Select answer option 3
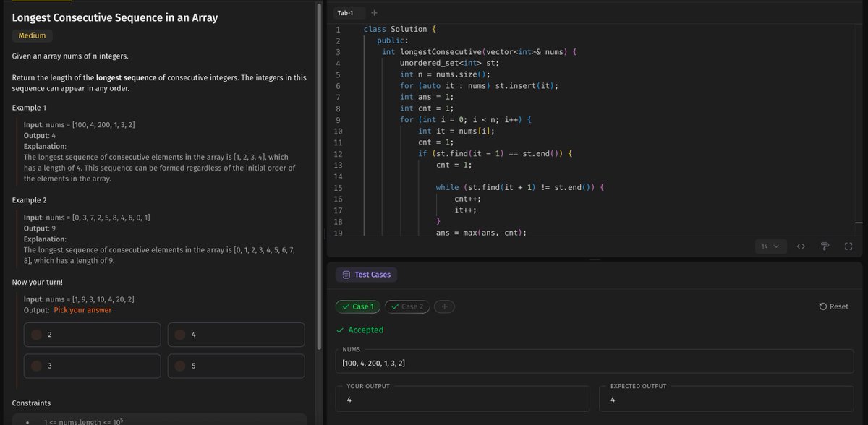 pyautogui.click(x=92, y=366)
